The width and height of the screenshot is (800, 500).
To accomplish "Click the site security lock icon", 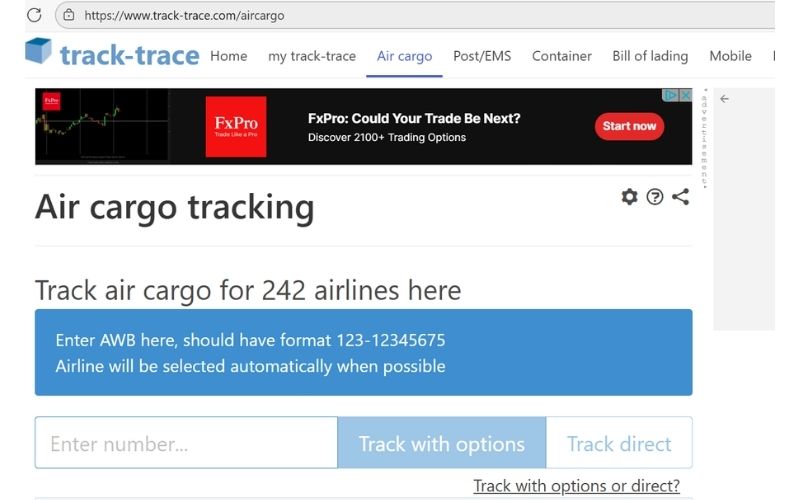I will coord(68,15).
